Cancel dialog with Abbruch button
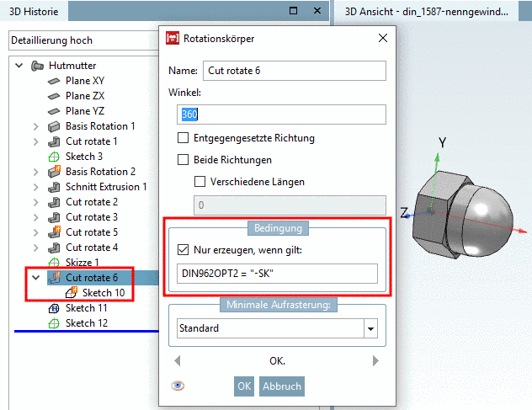Image resolution: width=532 pixels, height=410 pixels. point(282,386)
